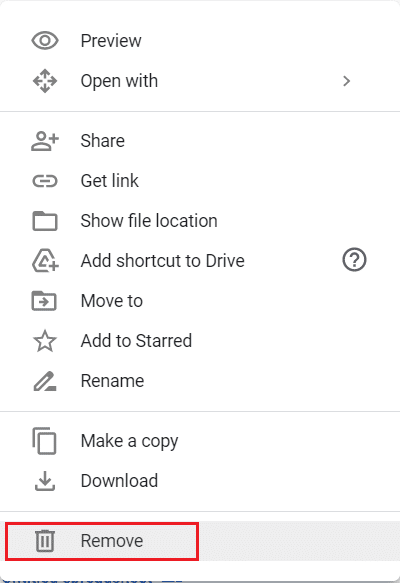Click the chain link icon for Get link

click(x=45, y=181)
